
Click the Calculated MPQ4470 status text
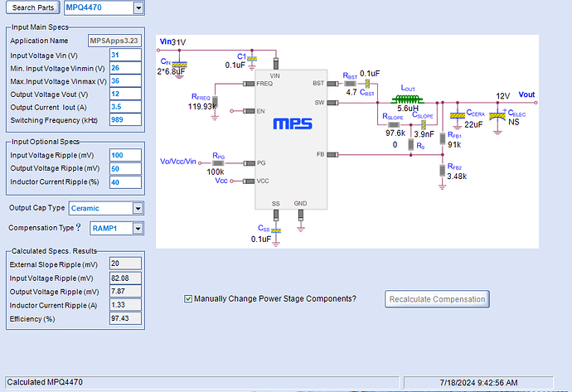tap(45, 382)
